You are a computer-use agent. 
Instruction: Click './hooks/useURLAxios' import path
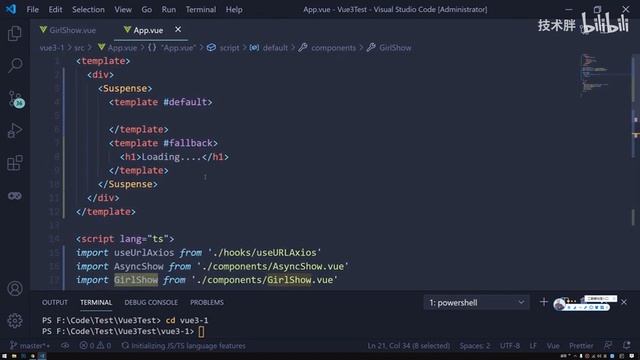click(264, 253)
